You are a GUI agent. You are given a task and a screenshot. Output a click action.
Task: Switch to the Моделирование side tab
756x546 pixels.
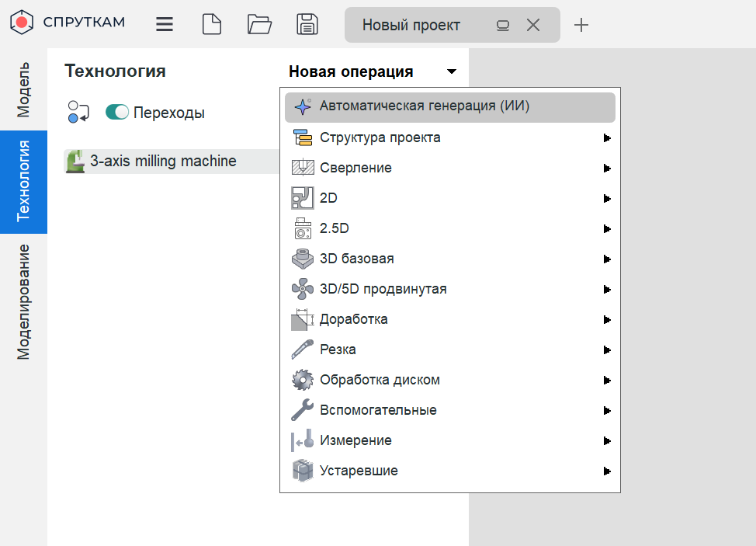click(x=23, y=301)
